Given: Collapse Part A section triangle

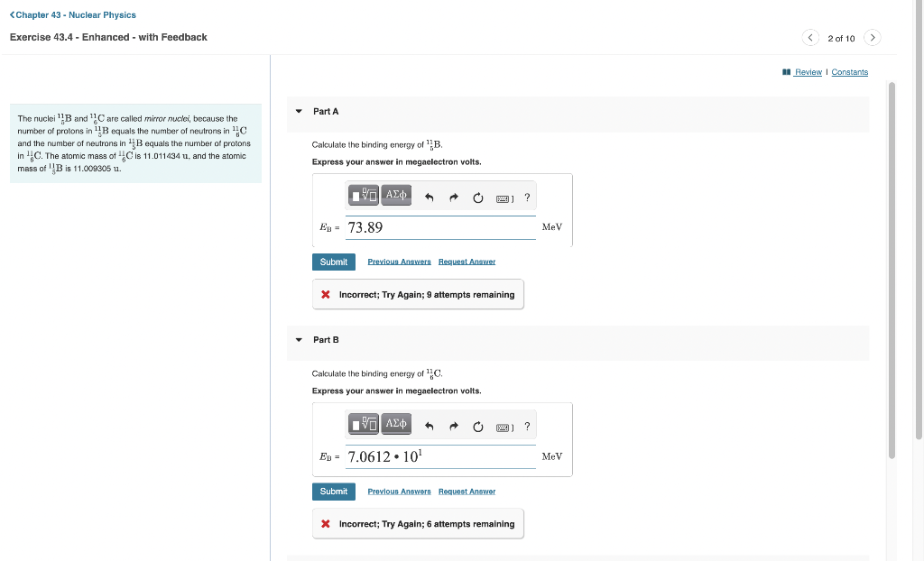Looking at the screenshot, I should [x=299, y=111].
